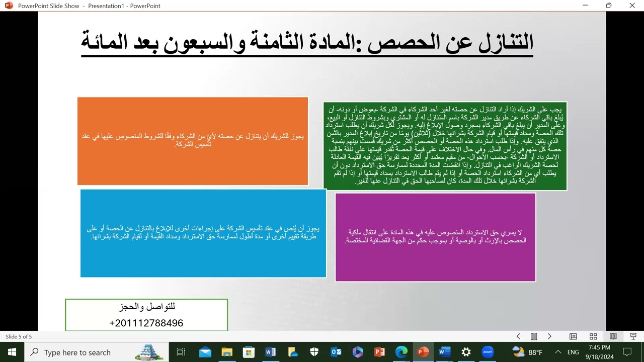Click the phone number +201112788496

[x=146, y=323]
